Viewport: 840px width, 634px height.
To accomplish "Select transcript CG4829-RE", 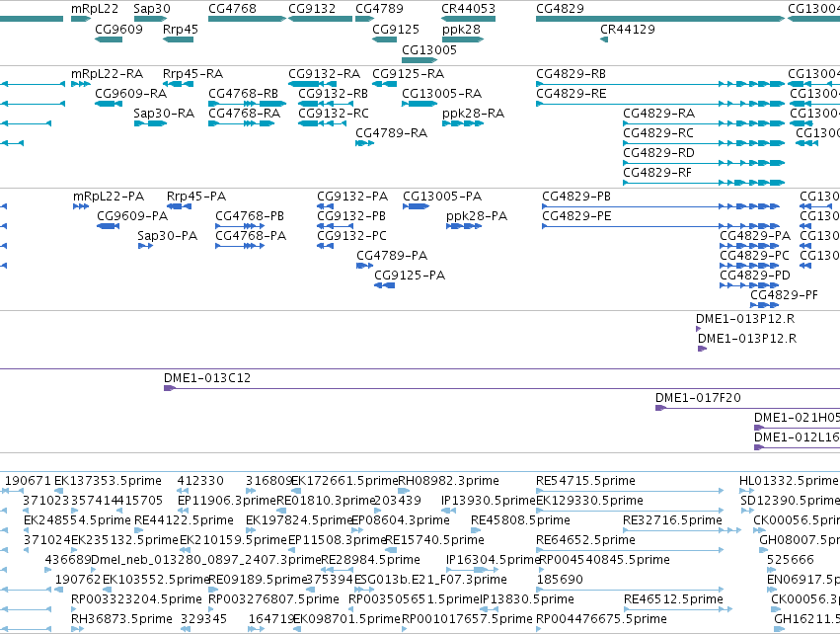I will pos(660,104).
